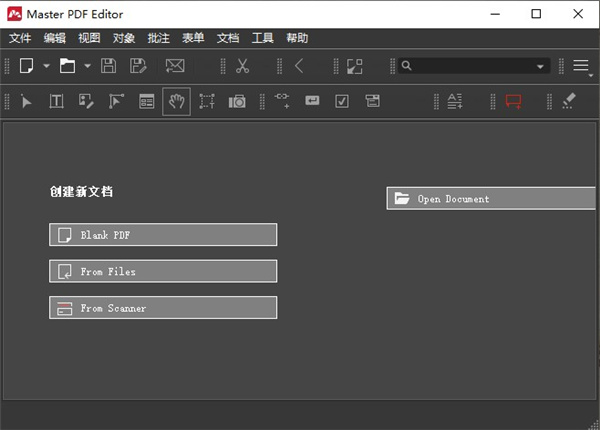Open the hamburger menu at toolbar right
The width and height of the screenshot is (600, 430).
581,66
